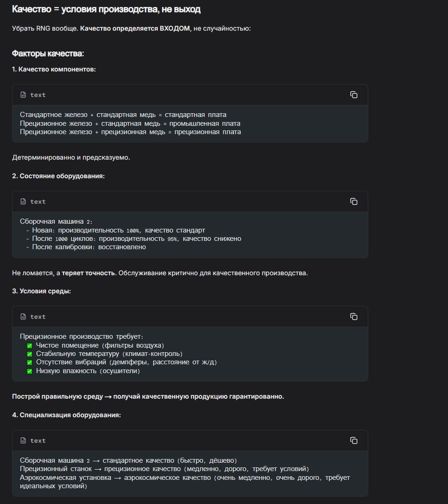Click the "1. Качество компонентов:" heading
The height and width of the screenshot is (504, 448).
pyautogui.click(x=54, y=69)
